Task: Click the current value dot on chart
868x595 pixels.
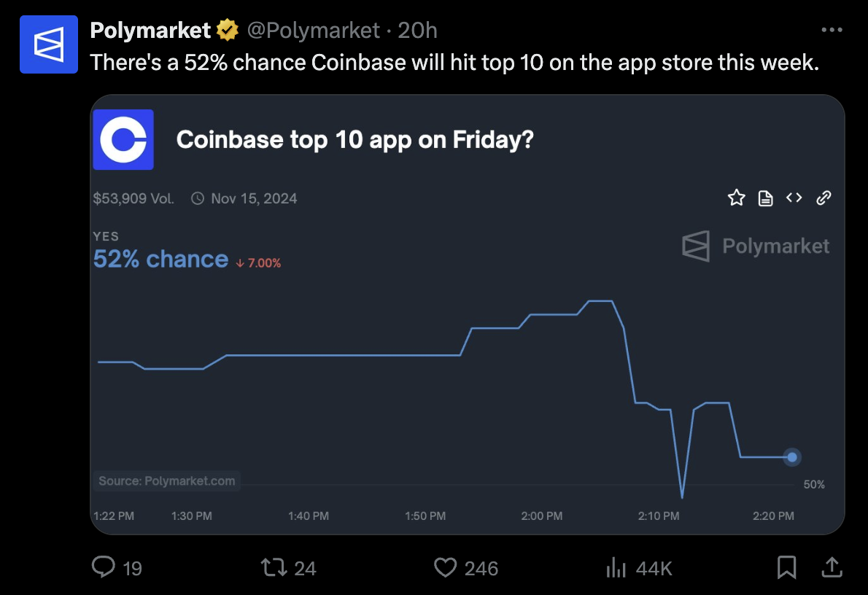Action: (x=792, y=457)
